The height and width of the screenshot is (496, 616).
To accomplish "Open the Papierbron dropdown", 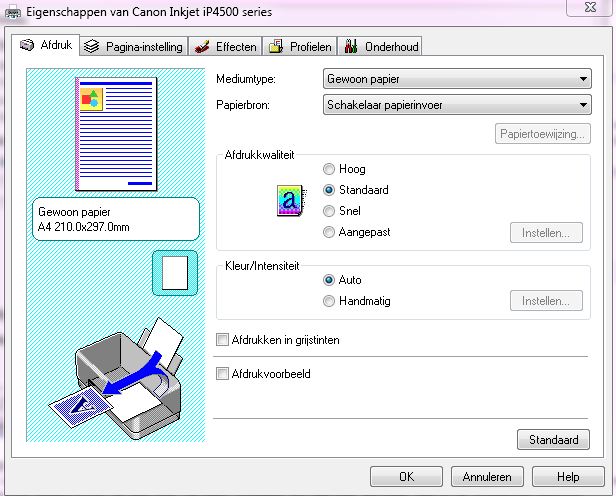I will click(x=457, y=105).
